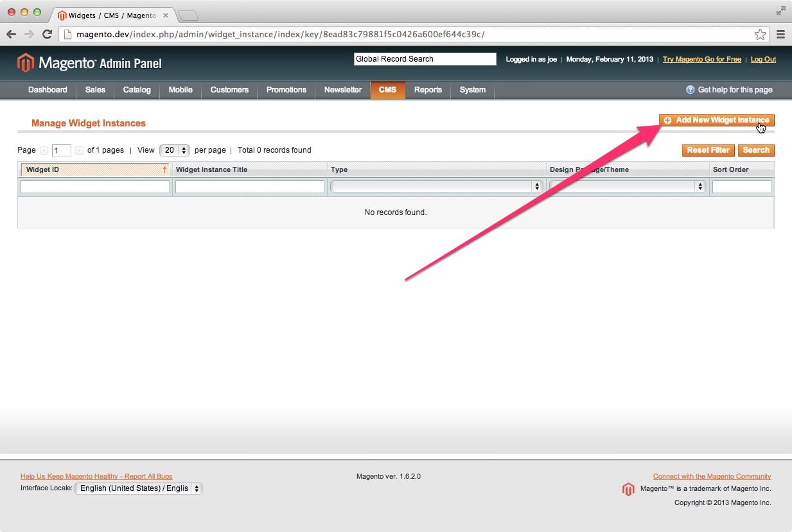
Task: Click the Reset Filter button
Action: (708, 150)
